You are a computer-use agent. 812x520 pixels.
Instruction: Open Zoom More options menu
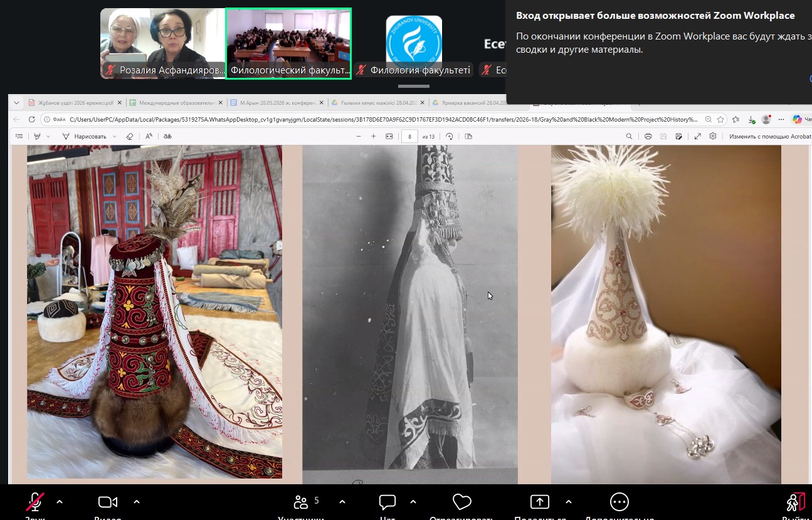point(619,502)
